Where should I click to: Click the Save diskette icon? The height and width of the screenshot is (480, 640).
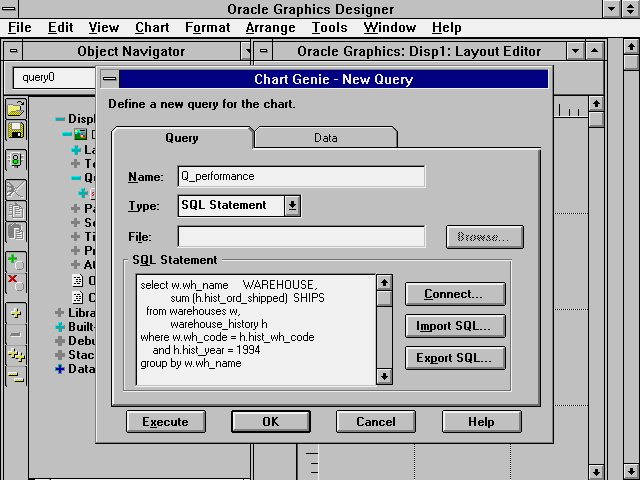click(15, 131)
